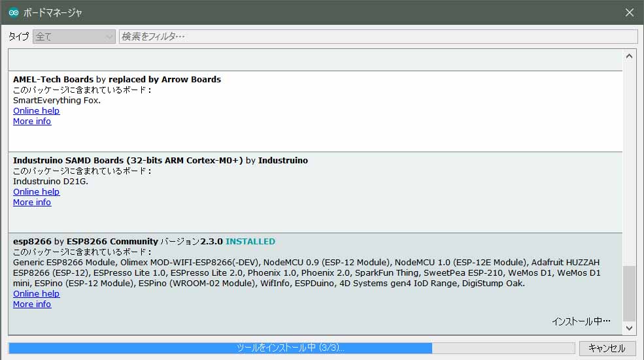The width and height of the screenshot is (644, 360).
Task: Click the Arduino logo in title bar
Action: coord(14,12)
